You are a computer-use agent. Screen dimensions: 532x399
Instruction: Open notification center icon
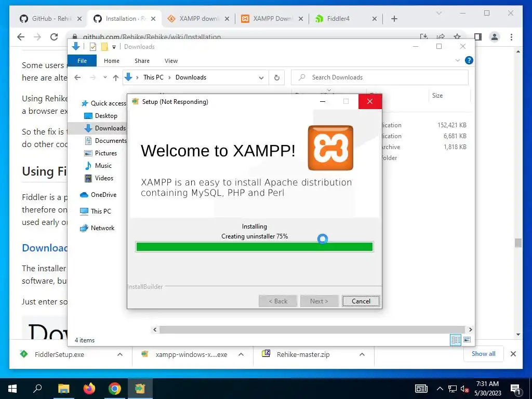point(515,390)
